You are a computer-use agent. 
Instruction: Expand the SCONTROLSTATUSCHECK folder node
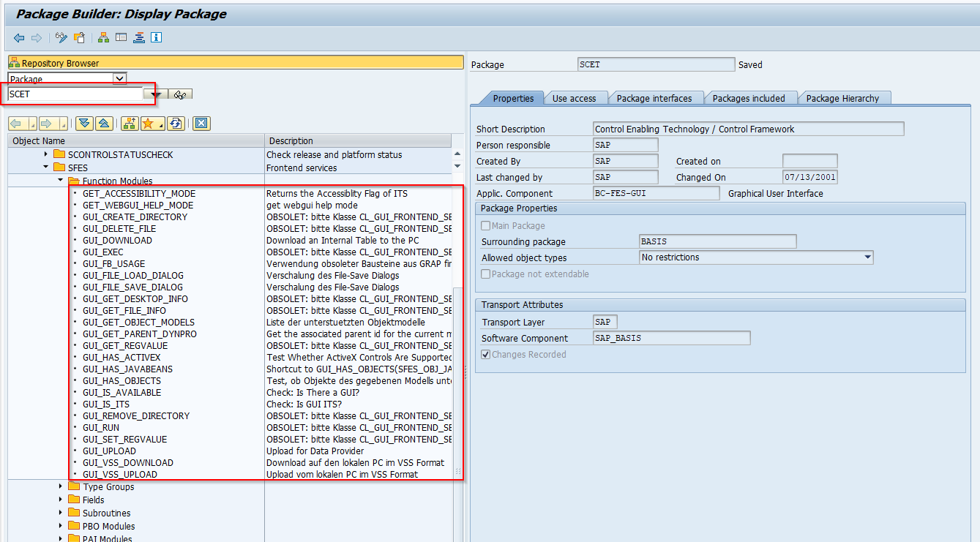pos(46,154)
